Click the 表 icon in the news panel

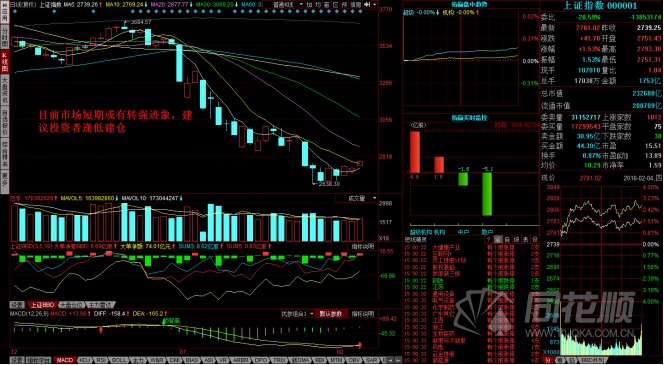[x=526, y=239]
